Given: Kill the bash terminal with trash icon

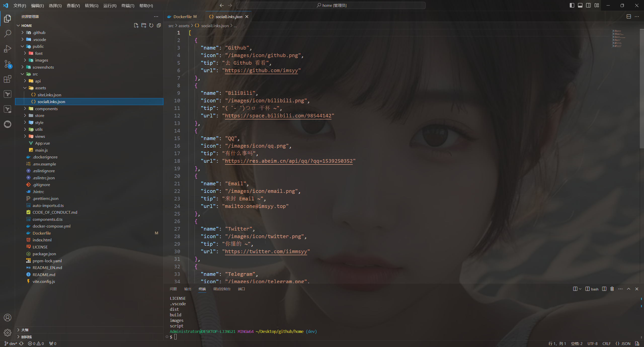Looking at the screenshot, I should (x=612, y=289).
